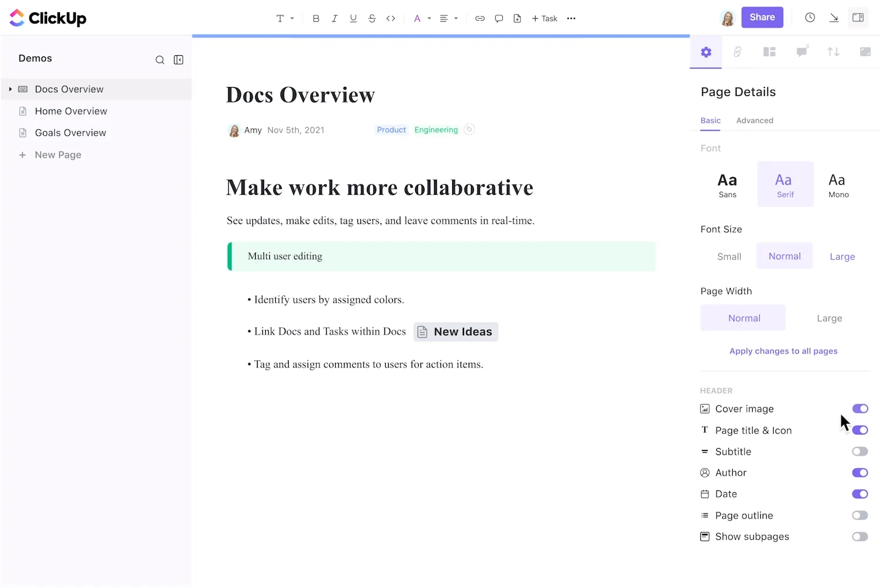Viewport: 882px width, 588px height.
Task: Toggle the Page title & Icon switch
Action: [860, 430]
